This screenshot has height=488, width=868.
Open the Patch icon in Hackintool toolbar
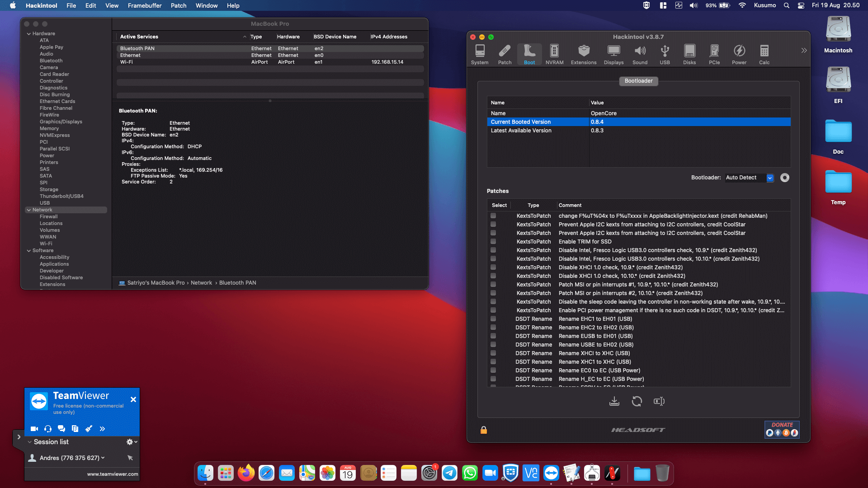coord(505,55)
